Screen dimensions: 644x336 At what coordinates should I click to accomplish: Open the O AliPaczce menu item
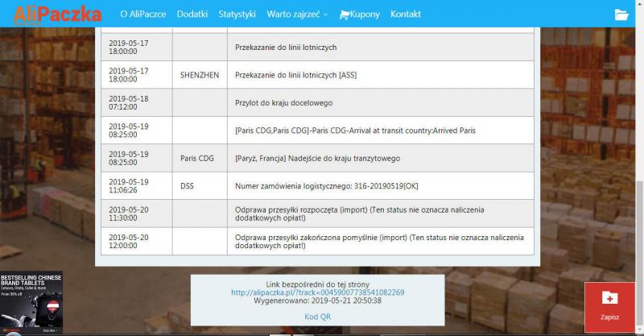143,15
